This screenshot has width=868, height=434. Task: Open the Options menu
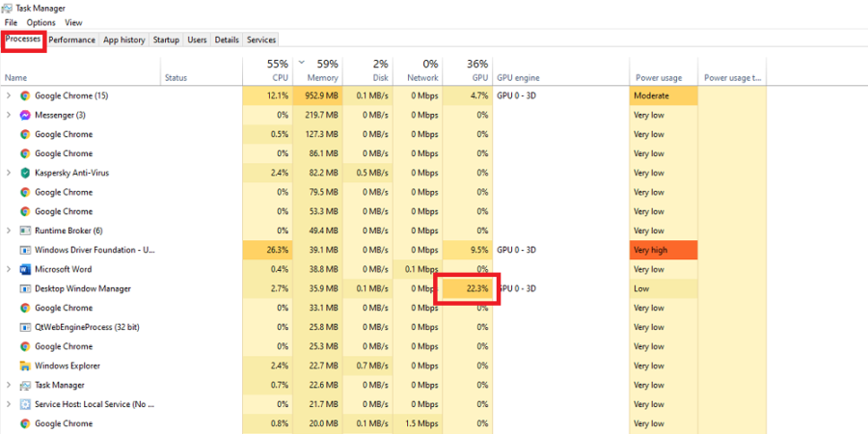41,23
